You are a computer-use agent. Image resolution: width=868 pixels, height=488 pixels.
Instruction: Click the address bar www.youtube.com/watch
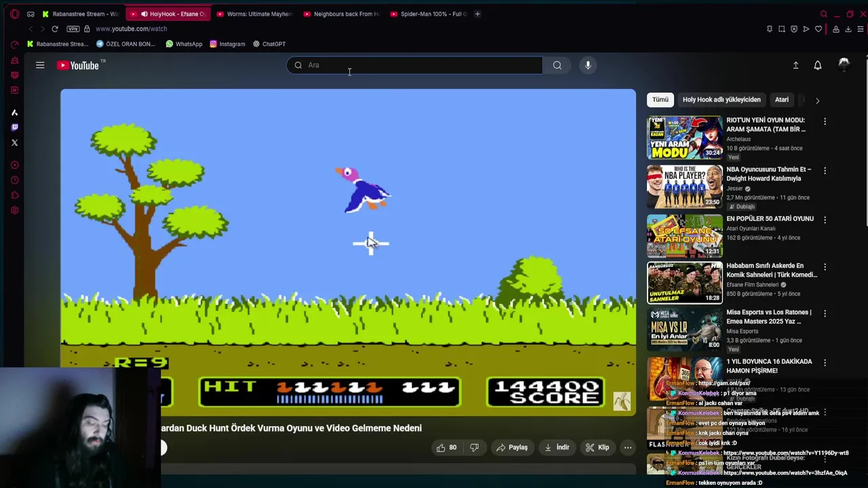pyautogui.click(x=131, y=28)
